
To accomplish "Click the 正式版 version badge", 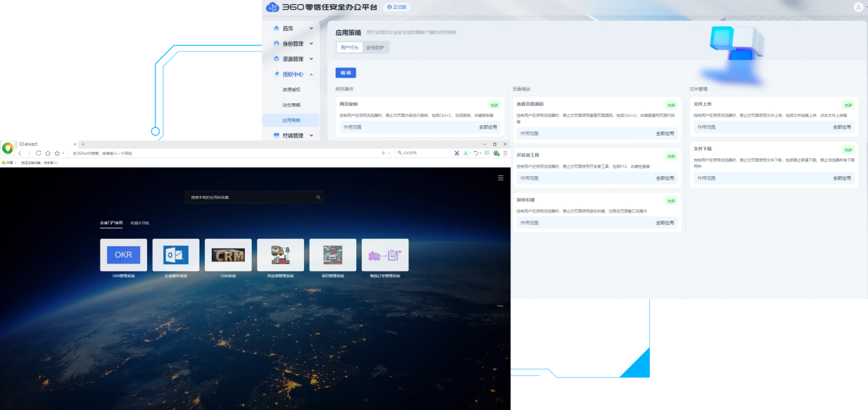I will (397, 7).
